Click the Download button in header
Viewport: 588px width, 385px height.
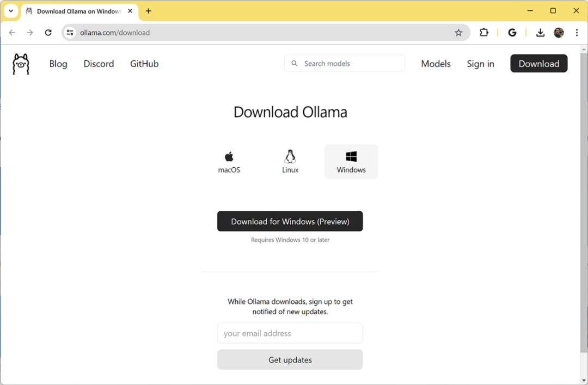coord(539,63)
